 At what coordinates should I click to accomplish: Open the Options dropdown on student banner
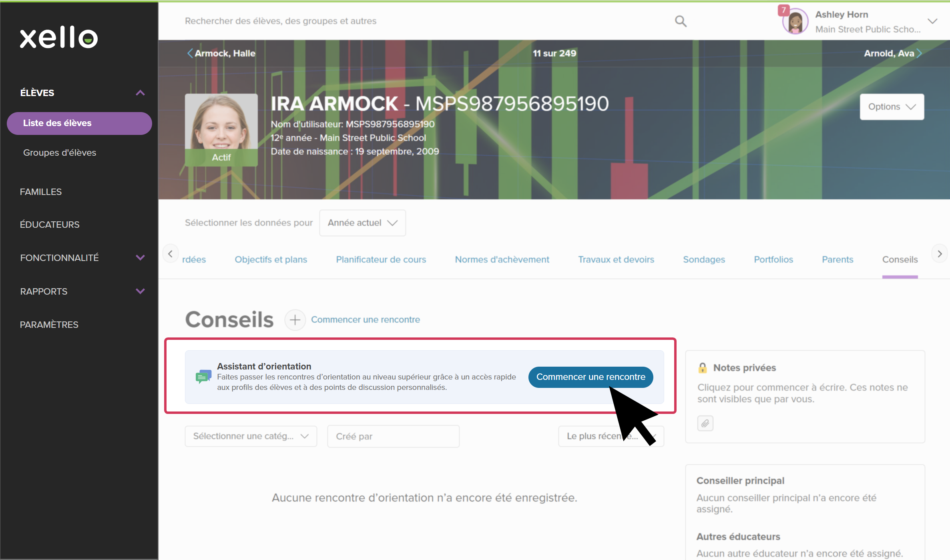pos(892,106)
